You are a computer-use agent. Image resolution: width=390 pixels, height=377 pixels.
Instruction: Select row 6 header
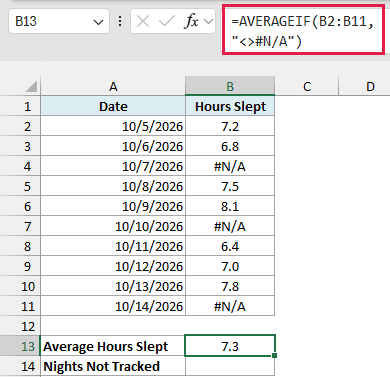[x=20, y=206]
